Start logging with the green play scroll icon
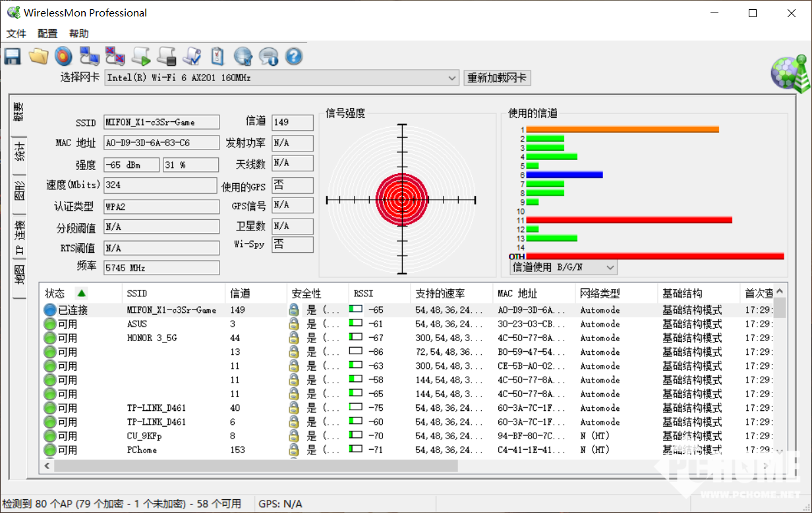Image resolution: width=812 pixels, height=513 pixels. tap(140, 57)
